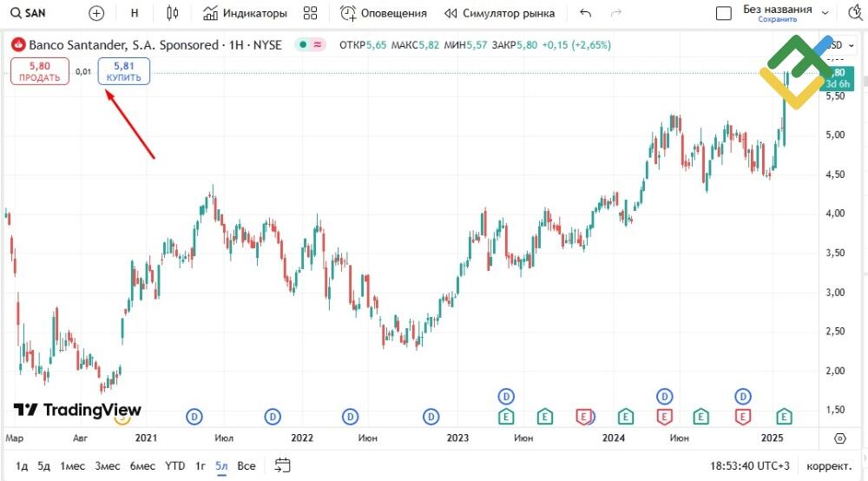Click the МАКС 5,82 high value
868x481 pixels.
[415, 45]
